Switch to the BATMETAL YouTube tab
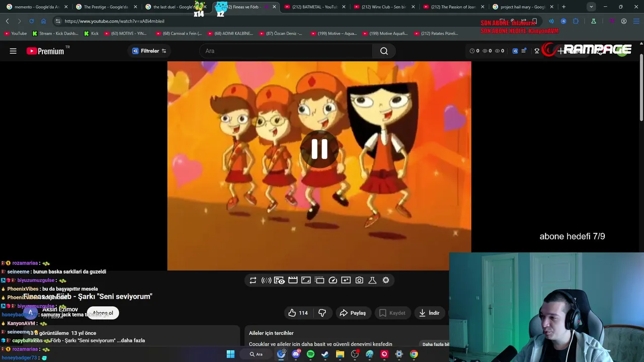 pos(315,7)
